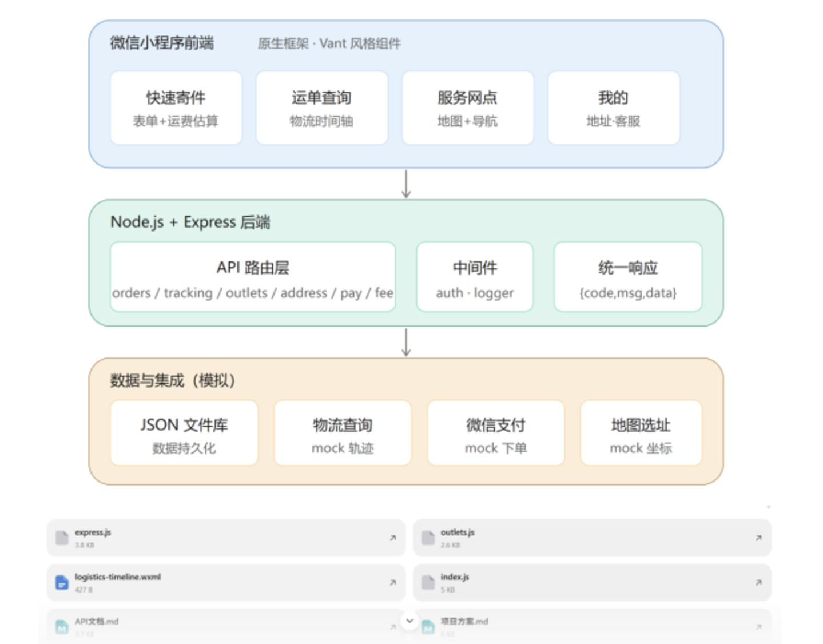
Task: Click the 运单查询 box in the diagram
Action: pos(321,108)
